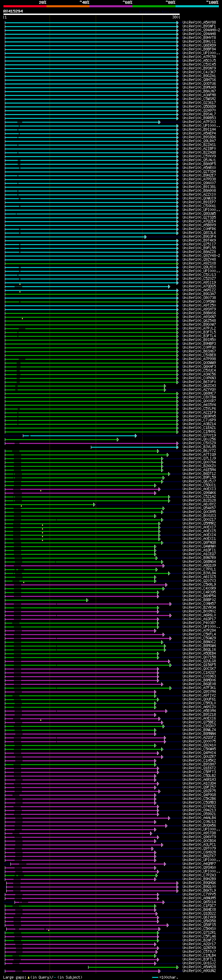Click the orange ~40% identity legend bar
222x980 pixels.
click(68, 7)
